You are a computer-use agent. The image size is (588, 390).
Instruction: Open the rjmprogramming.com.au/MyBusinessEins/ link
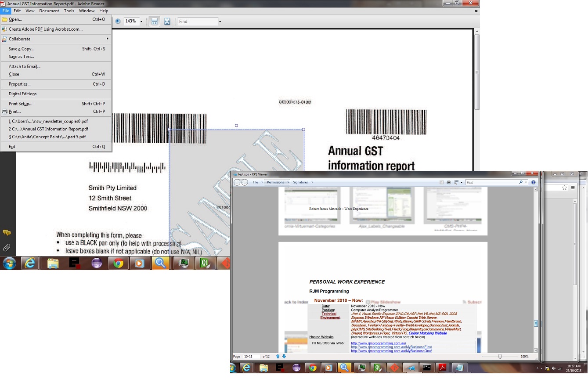point(391,347)
